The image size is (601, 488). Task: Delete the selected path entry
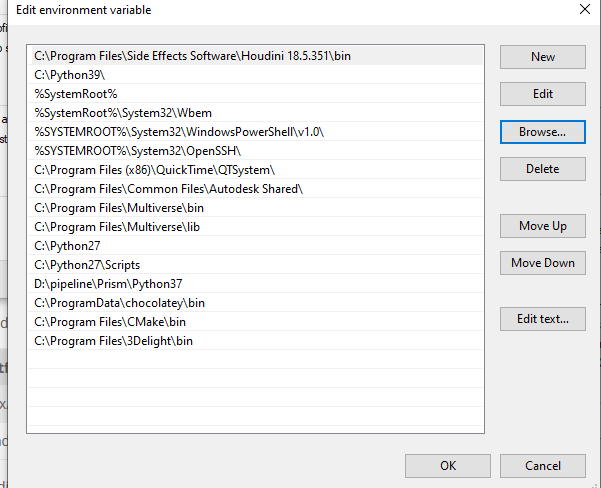point(543,169)
